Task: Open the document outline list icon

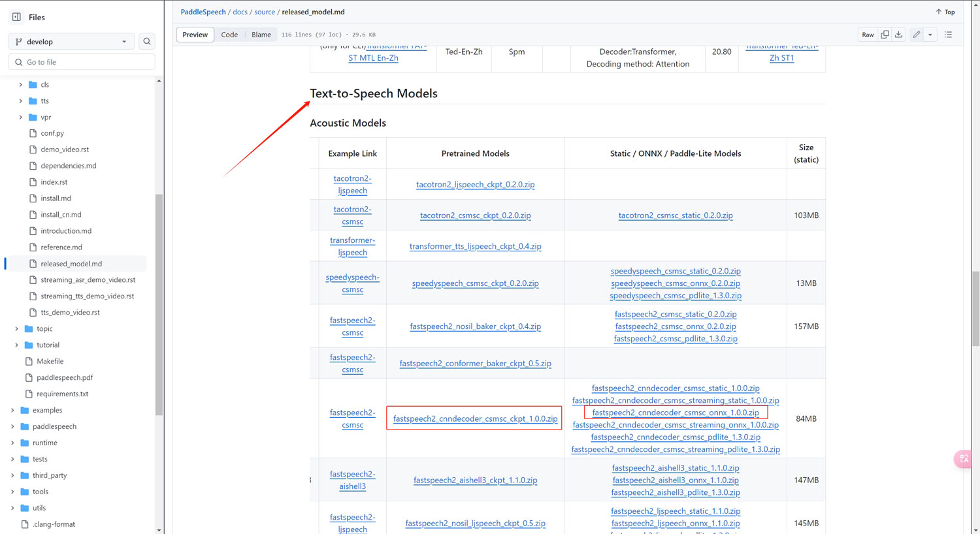Action: (948, 35)
